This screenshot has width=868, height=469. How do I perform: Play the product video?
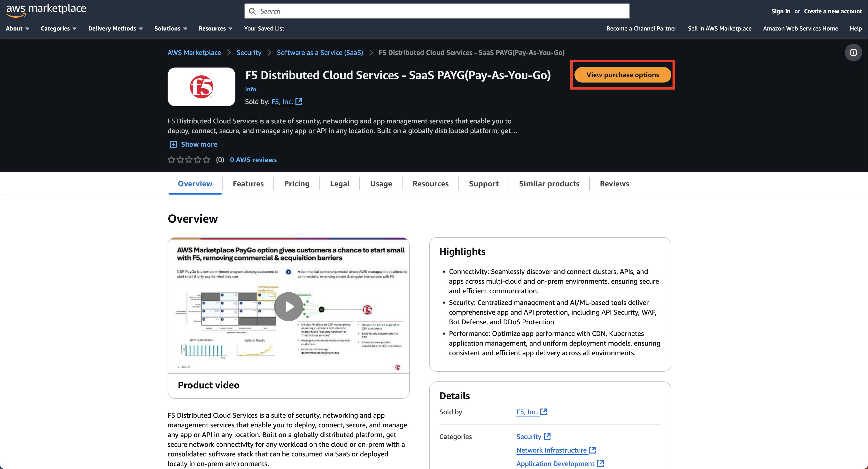click(x=289, y=306)
